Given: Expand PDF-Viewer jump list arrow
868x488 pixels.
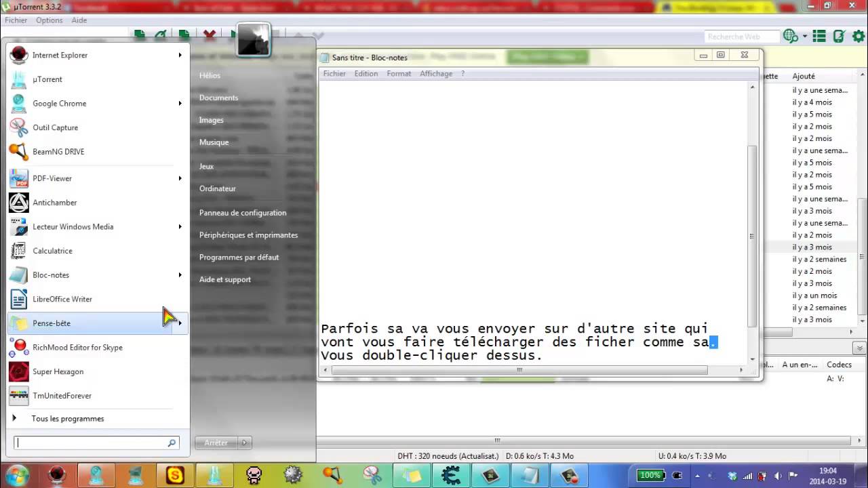Looking at the screenshot, I should tap(180, 178).
